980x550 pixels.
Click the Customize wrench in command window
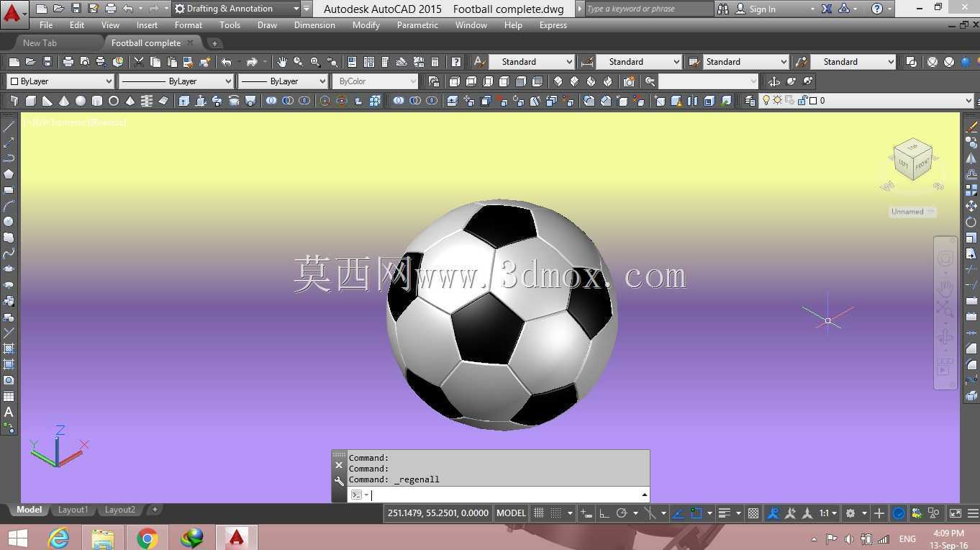[339, 481]
